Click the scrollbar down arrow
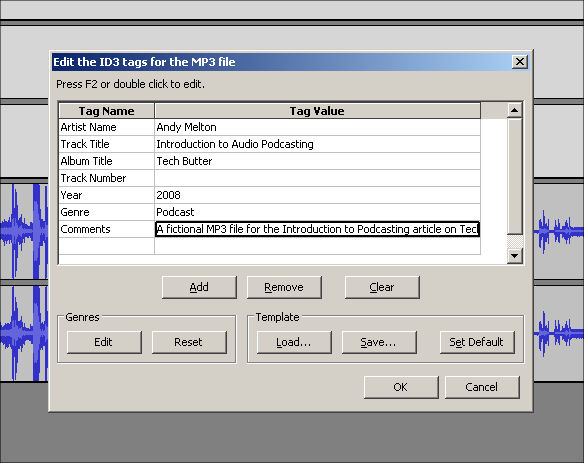Screen dimensions: 584x463 pos(514,256)
